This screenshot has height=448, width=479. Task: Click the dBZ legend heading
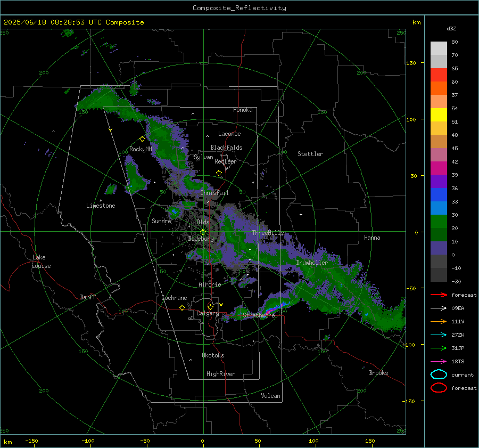[451, 28]
